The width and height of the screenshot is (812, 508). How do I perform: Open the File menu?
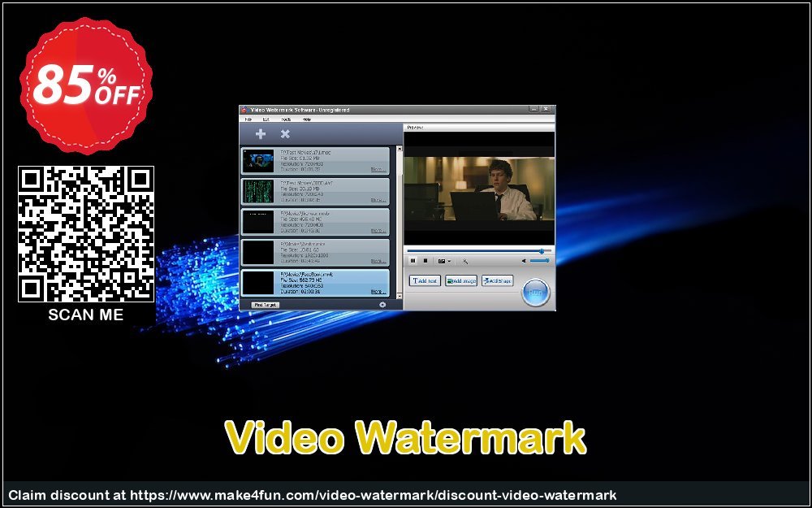pyautogui.click(x=248, y=119)
